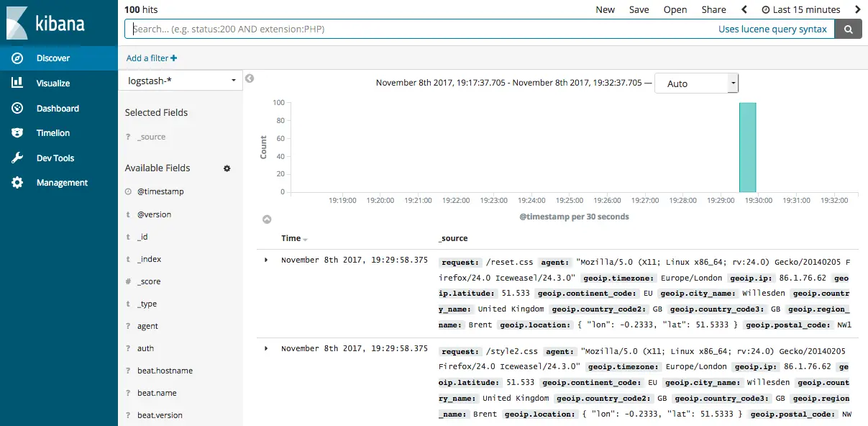Open the Management gear icon
This screenshot has height=426, width=868.
click(x=17, y=183)
